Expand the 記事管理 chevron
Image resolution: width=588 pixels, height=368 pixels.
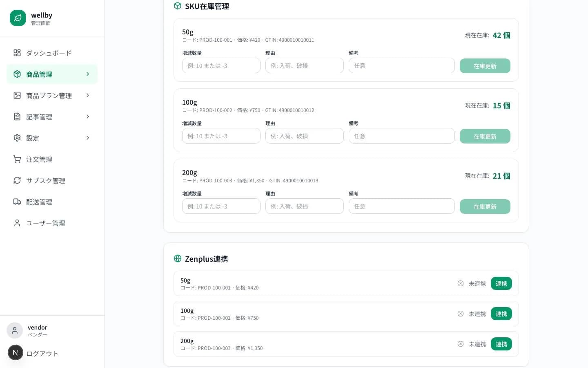pos(88,117)
